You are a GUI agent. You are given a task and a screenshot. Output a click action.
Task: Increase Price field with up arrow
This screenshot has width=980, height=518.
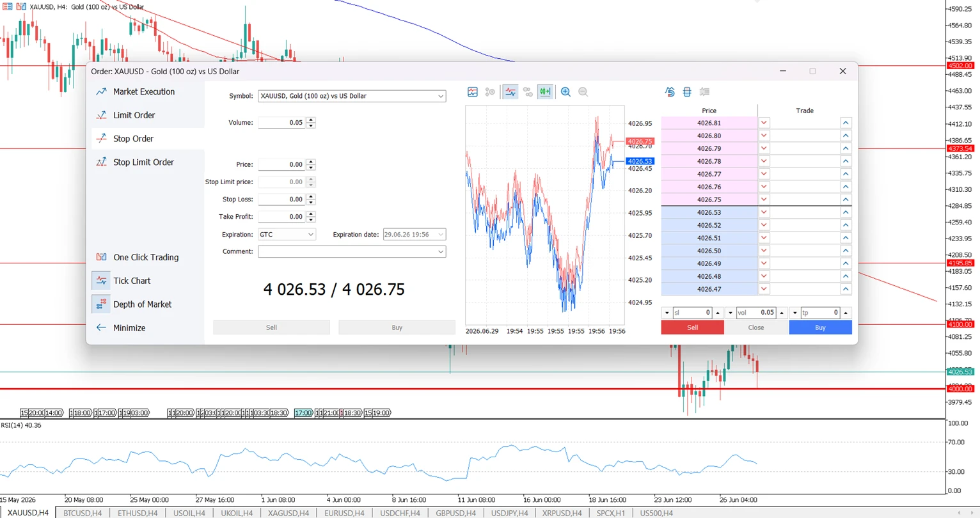[311, 162]
